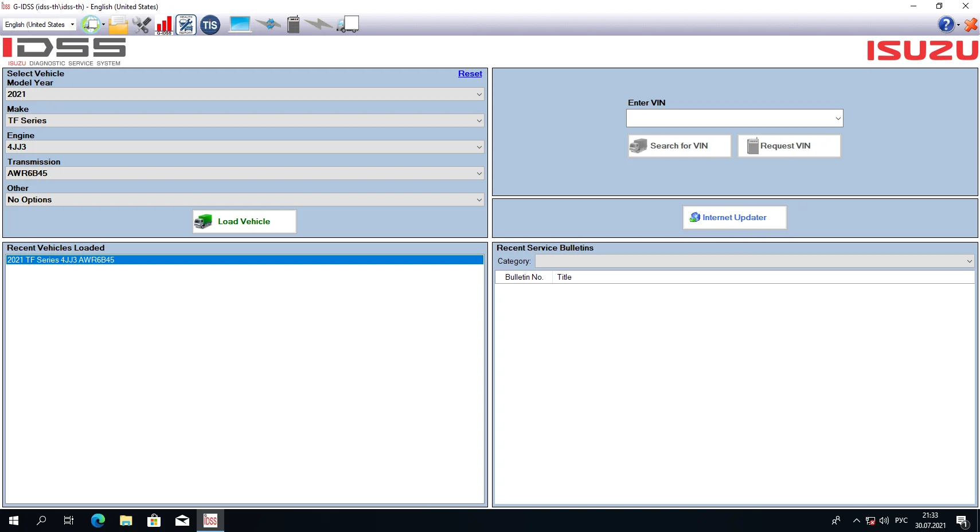Open the TIS round blue icon
This screenshot has width=980, height=532.
coord(210,25)
